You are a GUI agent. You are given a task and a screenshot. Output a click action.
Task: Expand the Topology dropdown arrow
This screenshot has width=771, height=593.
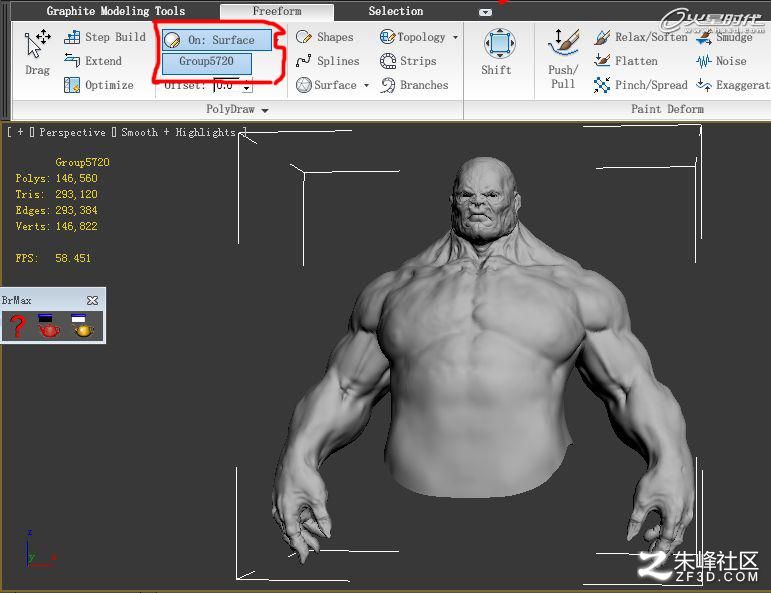point(455,37)
